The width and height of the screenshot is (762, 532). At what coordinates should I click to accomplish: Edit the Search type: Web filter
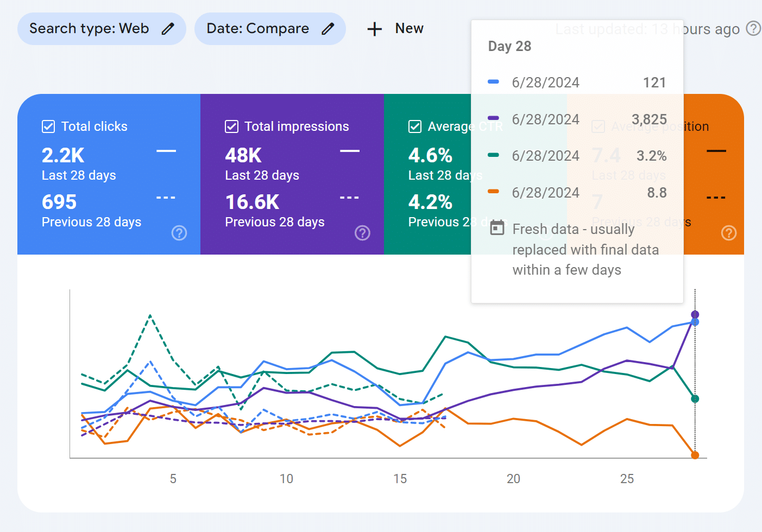[x=102, y=29]
